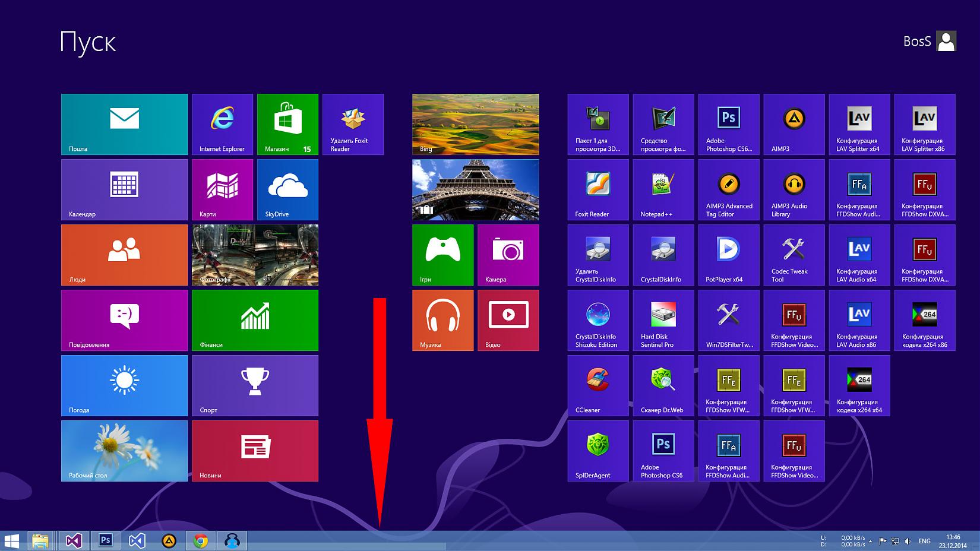
Task: Open the Win7DSFilterTw... tile
Action: 729,320
